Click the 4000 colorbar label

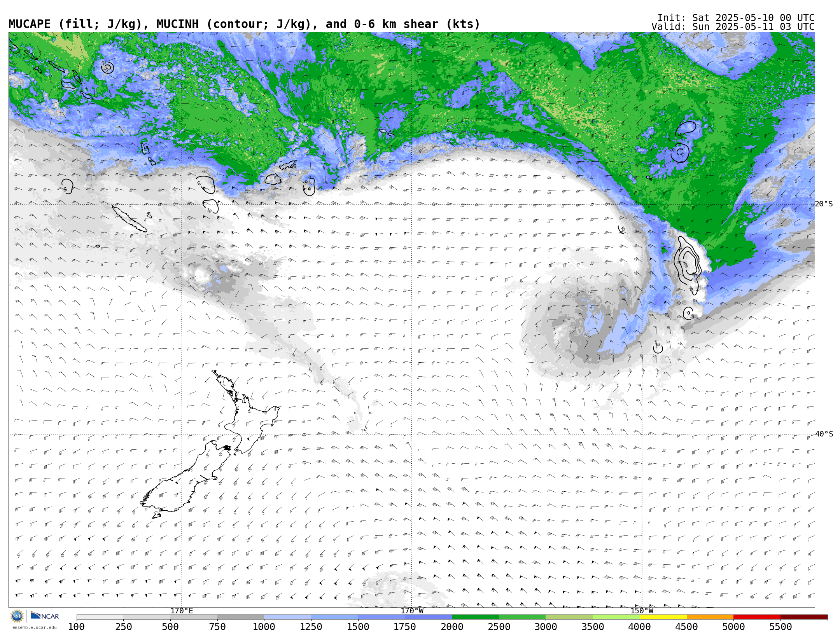coord(640,627)
